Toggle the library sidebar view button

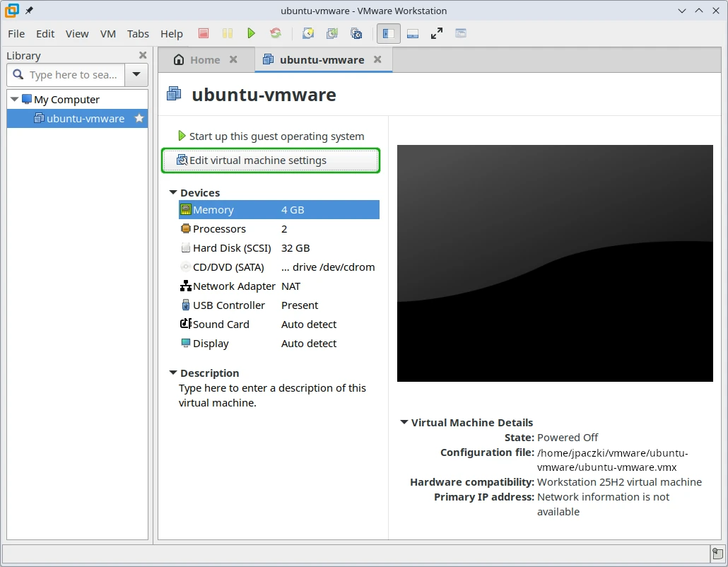point(388,33)
